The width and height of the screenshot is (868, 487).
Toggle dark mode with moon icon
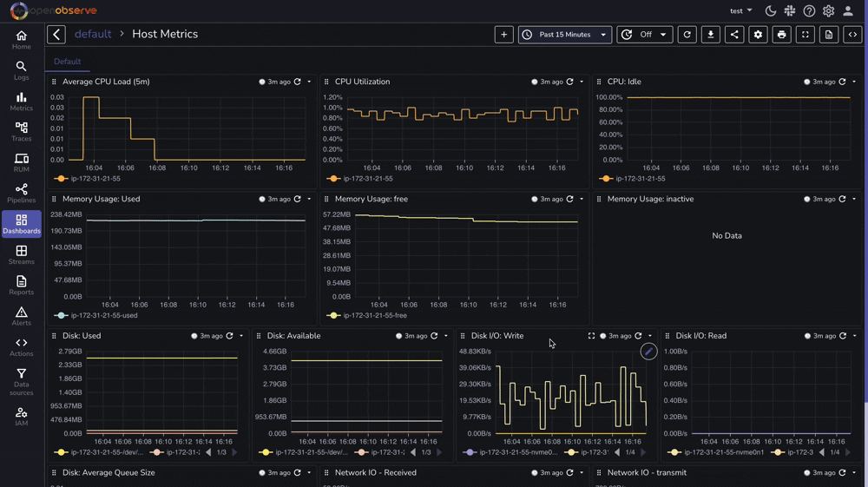[770, 11]
